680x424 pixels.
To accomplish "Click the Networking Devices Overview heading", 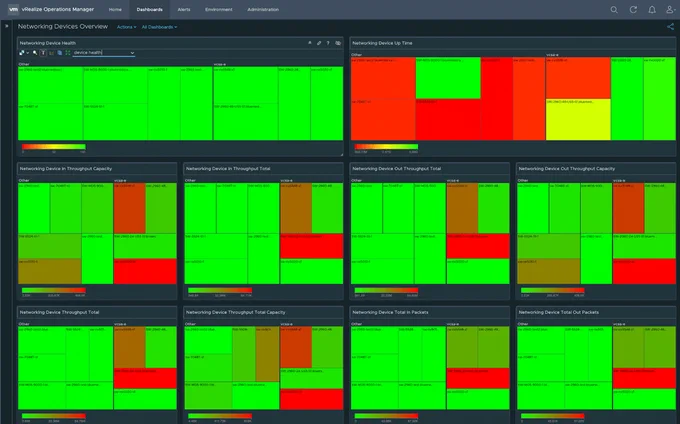I will 63,26.
